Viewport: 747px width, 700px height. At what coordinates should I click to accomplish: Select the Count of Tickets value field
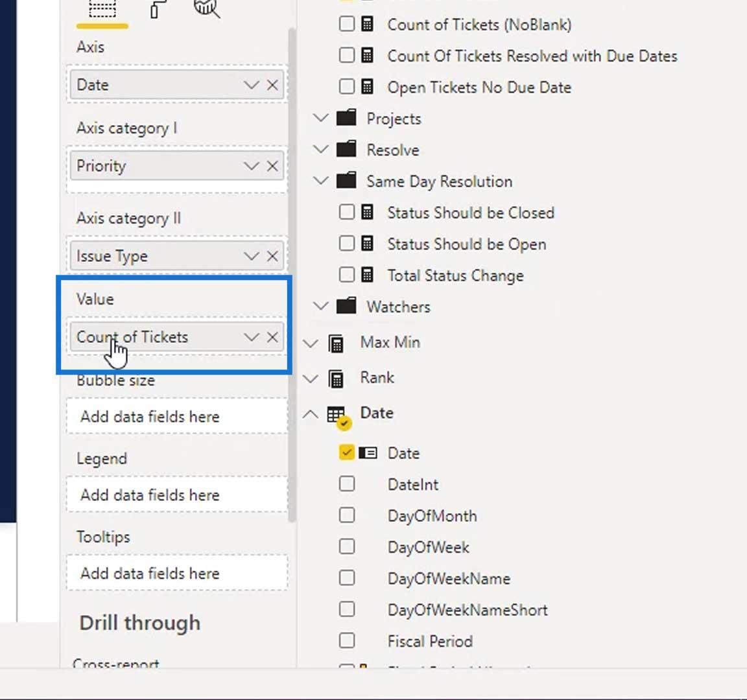point(177,337)
